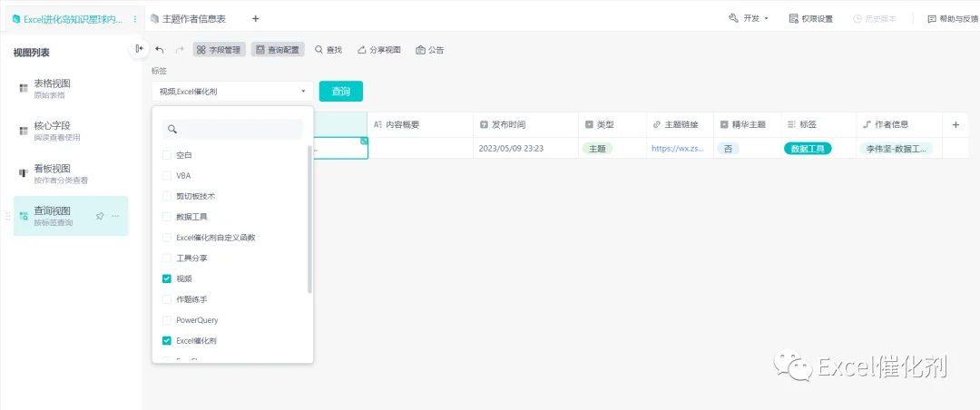
Task: Expand the selected cell with corner icon
Action: (365, 142)
